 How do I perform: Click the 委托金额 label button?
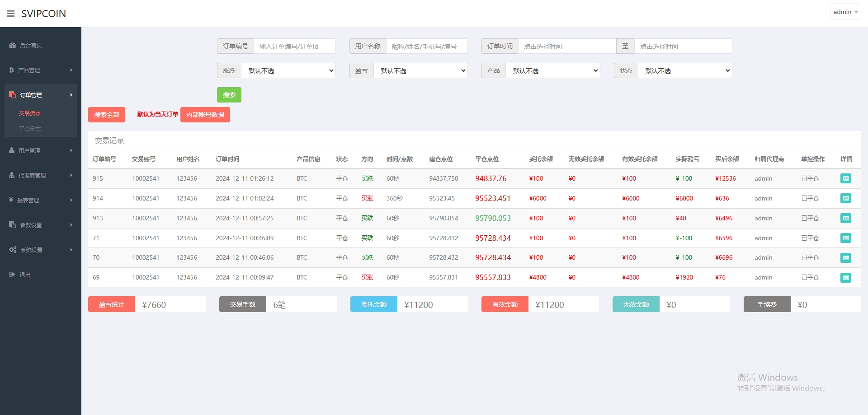pos(374,304)
